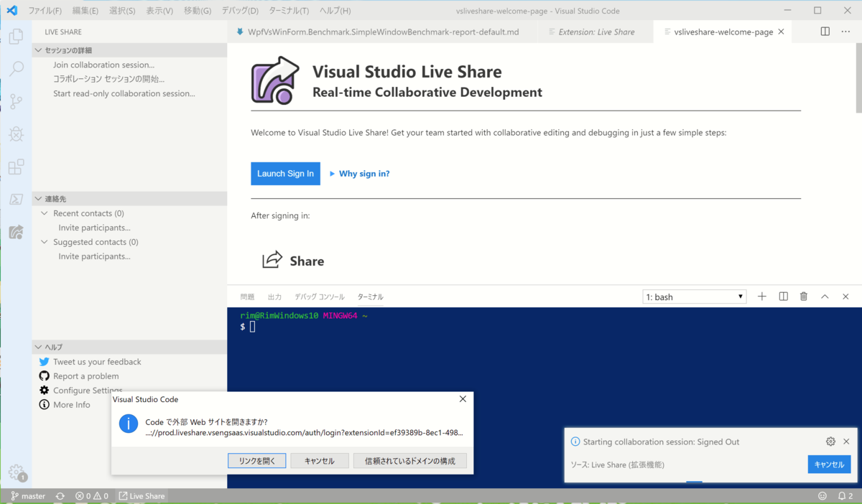This screenshot has height=504, width=862.
Task: Click the editor vertical scrollbar
Action: 858,78
